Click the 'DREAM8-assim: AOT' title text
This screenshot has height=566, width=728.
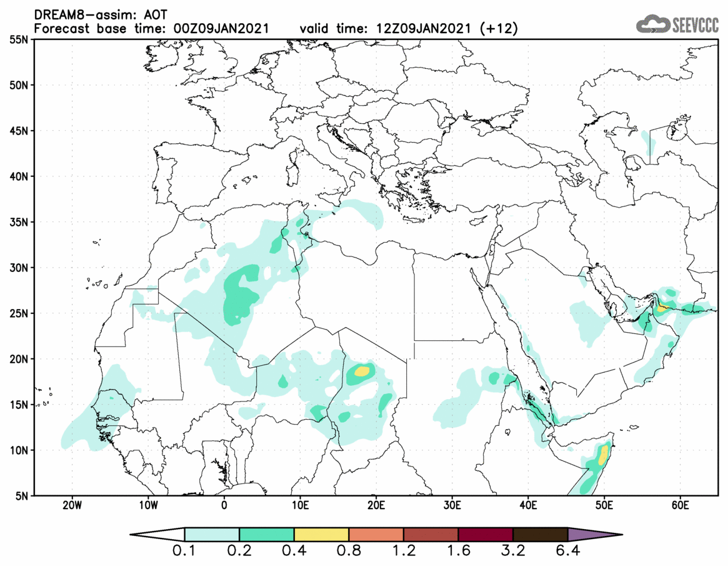click(101, 15)
